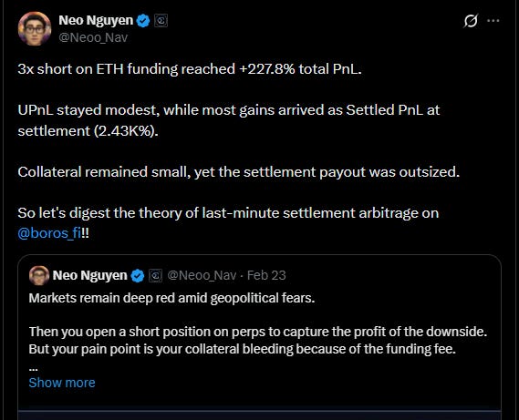Expand the quoted post with Show more
Image resolution: width=519 pixels, height=420 pixels.
62,383
